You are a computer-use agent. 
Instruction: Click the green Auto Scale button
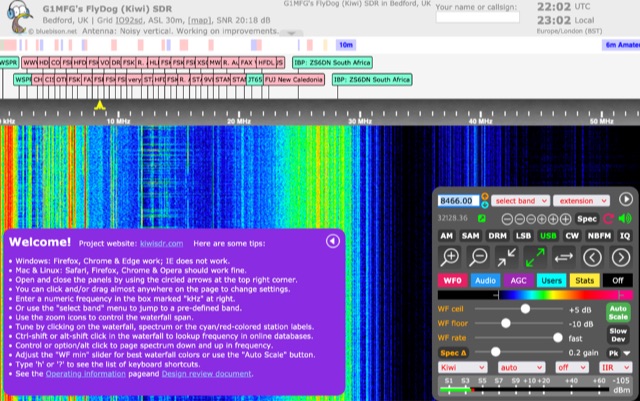[618, 312]
